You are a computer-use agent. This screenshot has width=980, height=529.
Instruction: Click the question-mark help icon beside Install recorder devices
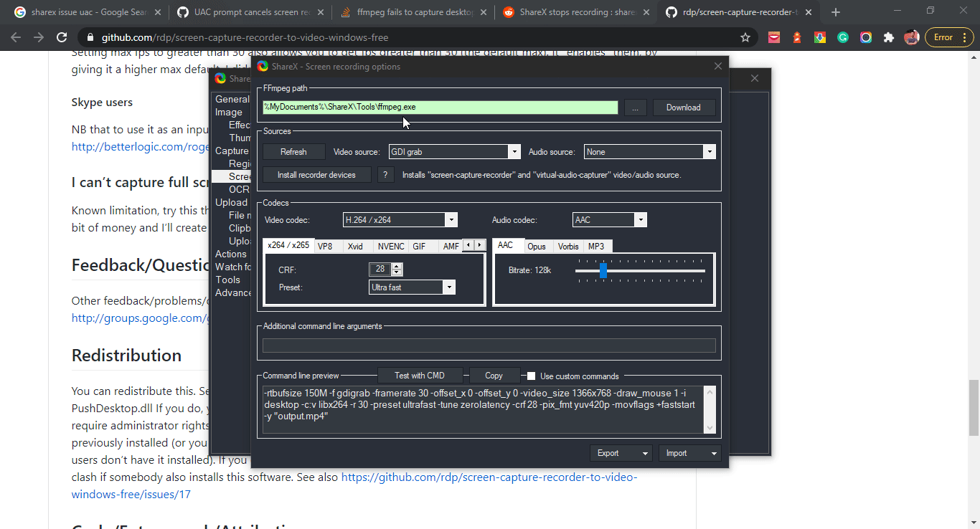[x=385, y=174]
